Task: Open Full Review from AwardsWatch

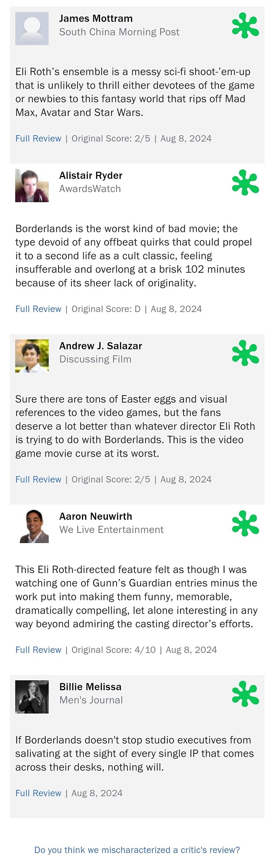Action: [38, 309]
